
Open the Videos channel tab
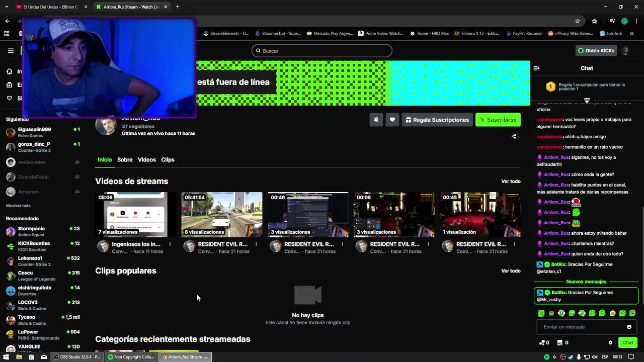[147, 160]
